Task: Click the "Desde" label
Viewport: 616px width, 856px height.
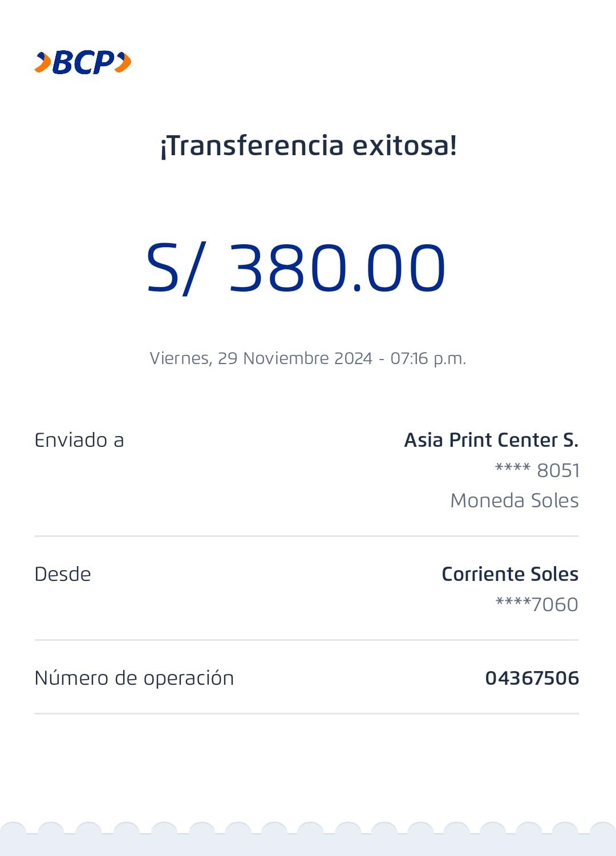Action: 63,574
